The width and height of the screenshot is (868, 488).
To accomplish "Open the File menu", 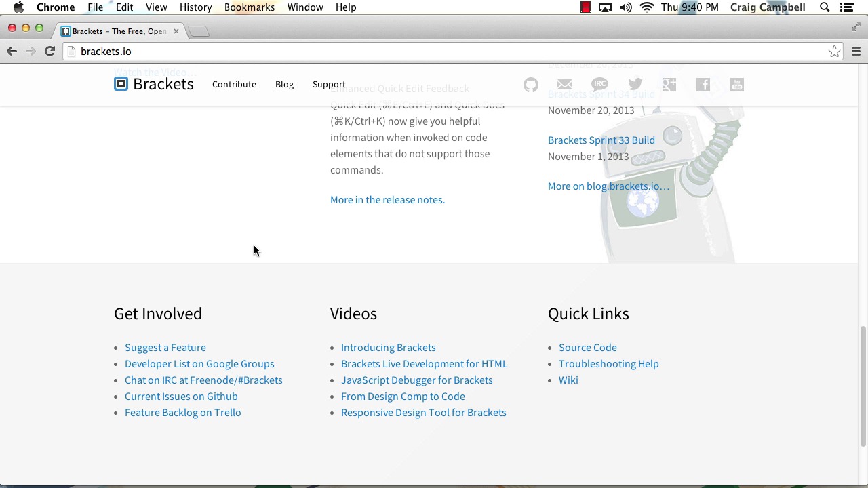I will 95,7.
